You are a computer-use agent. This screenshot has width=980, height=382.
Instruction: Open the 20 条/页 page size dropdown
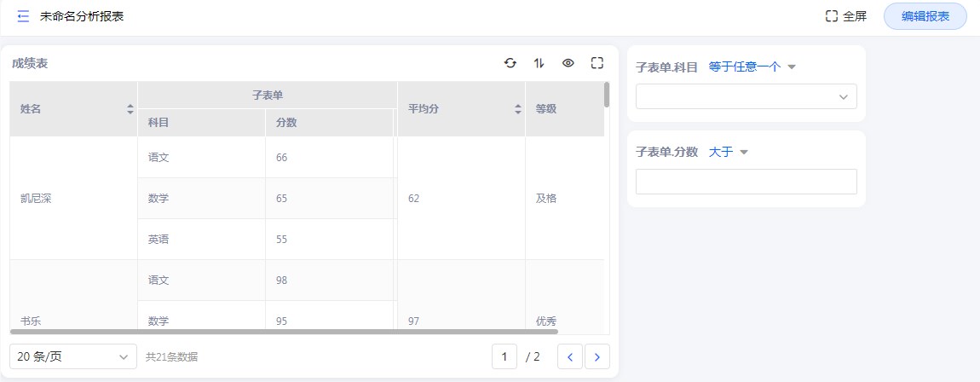click(x=73, y=356)
